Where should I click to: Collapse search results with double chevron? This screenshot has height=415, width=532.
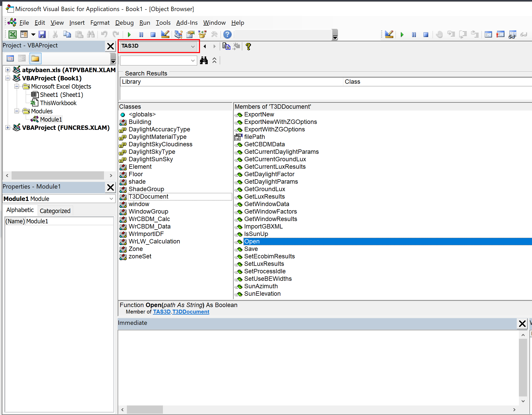tap(214, 61)
